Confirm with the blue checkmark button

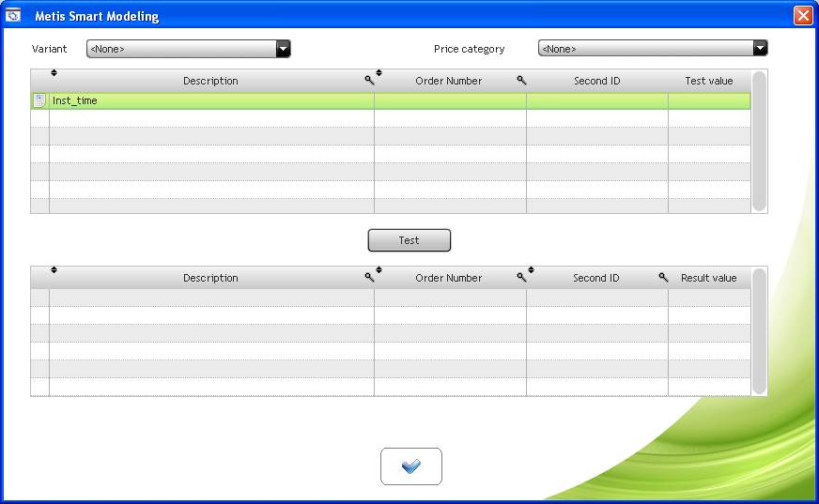pos(411,466)
